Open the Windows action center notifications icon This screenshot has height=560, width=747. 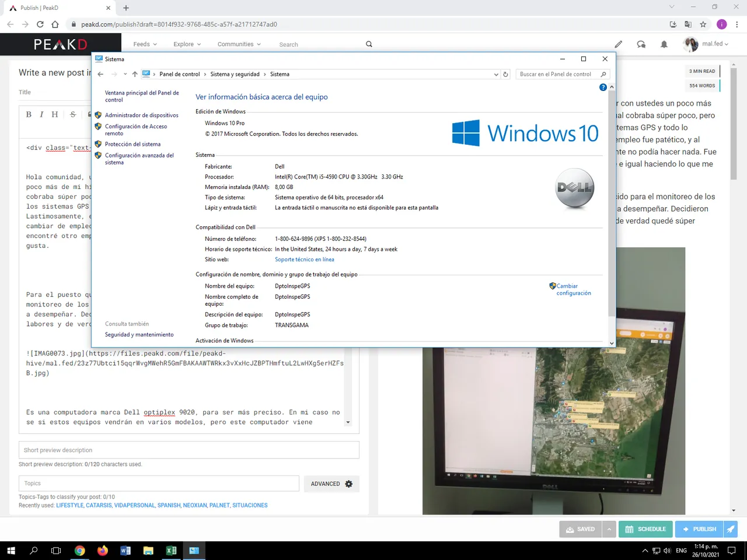pos(732,550)
